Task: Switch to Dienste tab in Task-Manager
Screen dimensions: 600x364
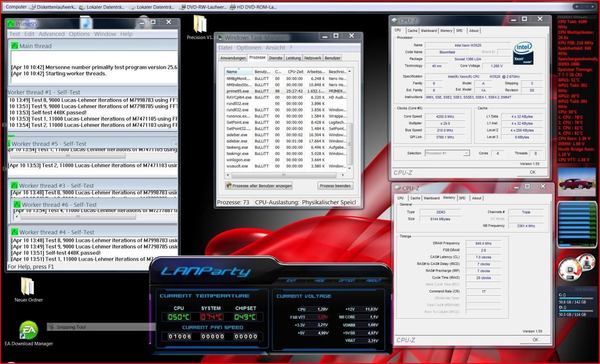Action: pyautogui.click(x=275, y=58)
